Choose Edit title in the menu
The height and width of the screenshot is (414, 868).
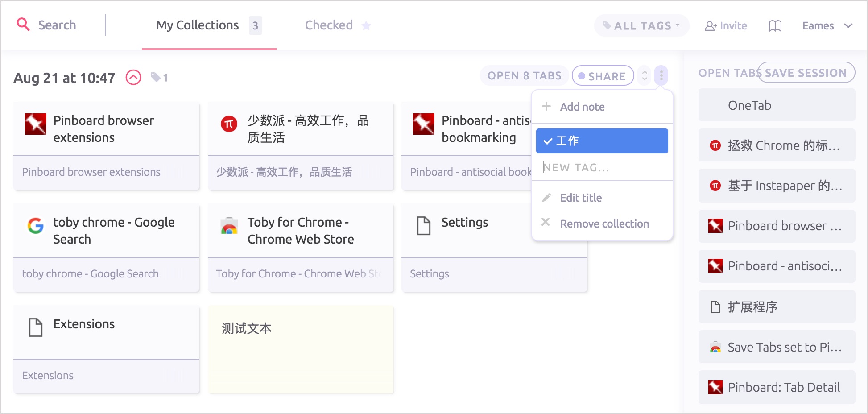tap(580, 198)
